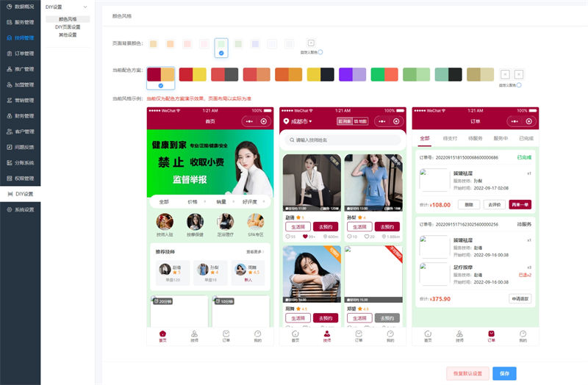588x385 pixels.
Task: Click the 数据概况 sidebar icon
Action: (9, 7)
